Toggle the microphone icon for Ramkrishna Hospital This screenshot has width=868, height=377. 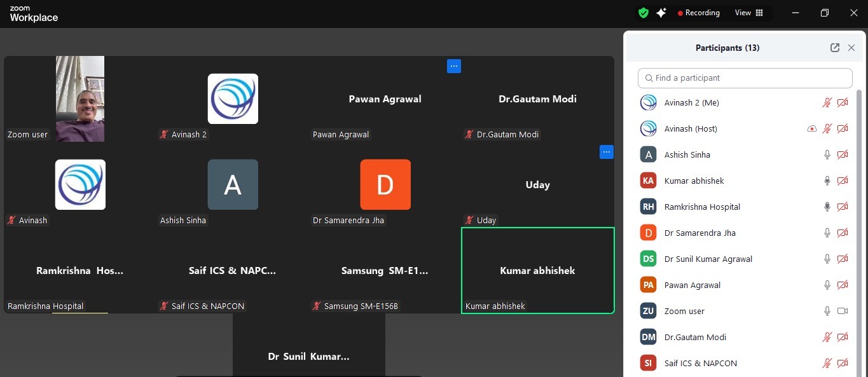(x=827, y=207)
